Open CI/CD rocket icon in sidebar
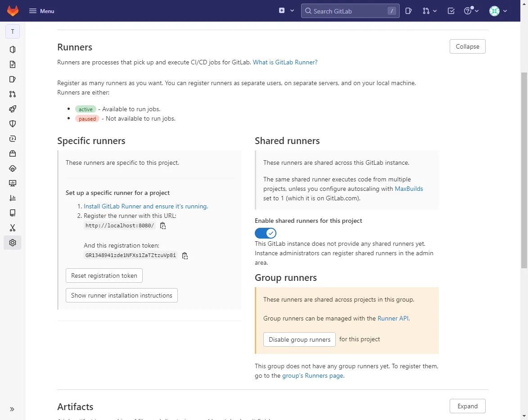 (13, 109)
